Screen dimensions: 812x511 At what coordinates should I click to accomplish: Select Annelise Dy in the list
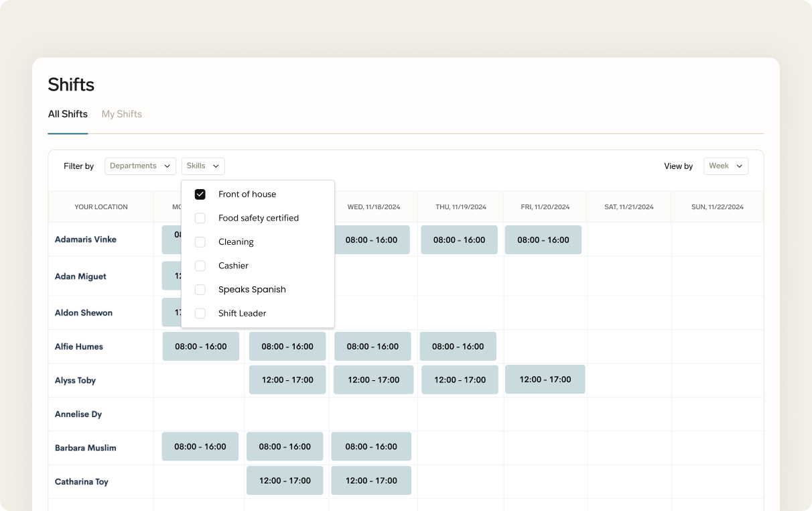tap(78, 414)
